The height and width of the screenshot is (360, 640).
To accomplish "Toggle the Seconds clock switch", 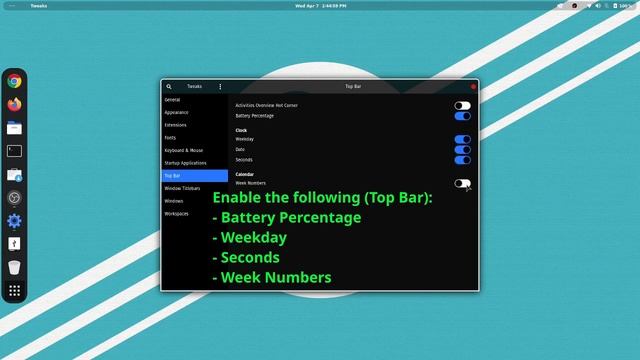I will (x=462, y=160).
